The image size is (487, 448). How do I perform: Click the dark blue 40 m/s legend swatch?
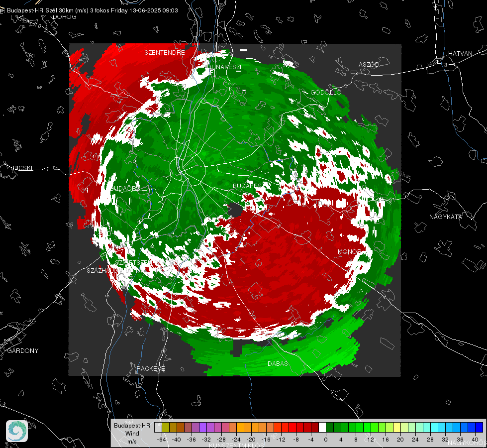point(479,428)
